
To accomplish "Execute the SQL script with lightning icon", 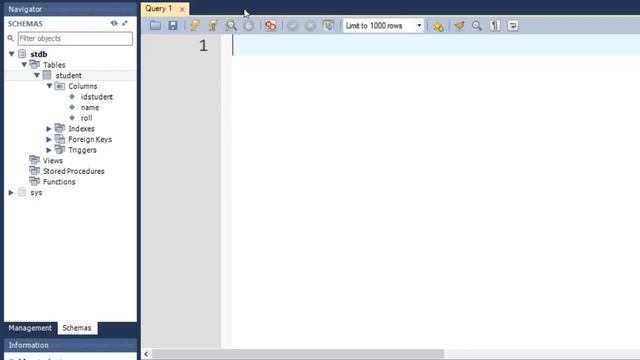I will (195, 26).
